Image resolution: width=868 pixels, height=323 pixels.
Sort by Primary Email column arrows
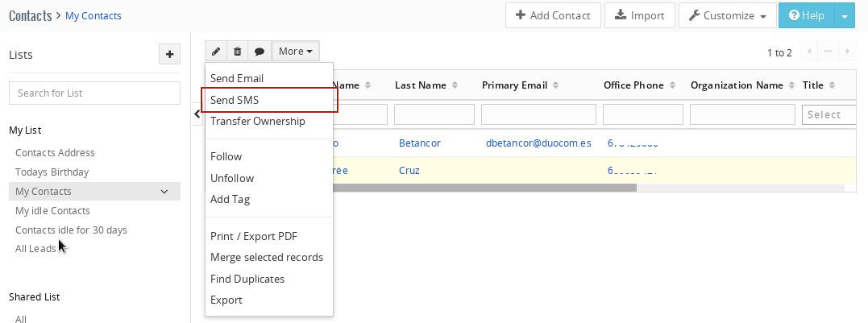click(556, 85)
